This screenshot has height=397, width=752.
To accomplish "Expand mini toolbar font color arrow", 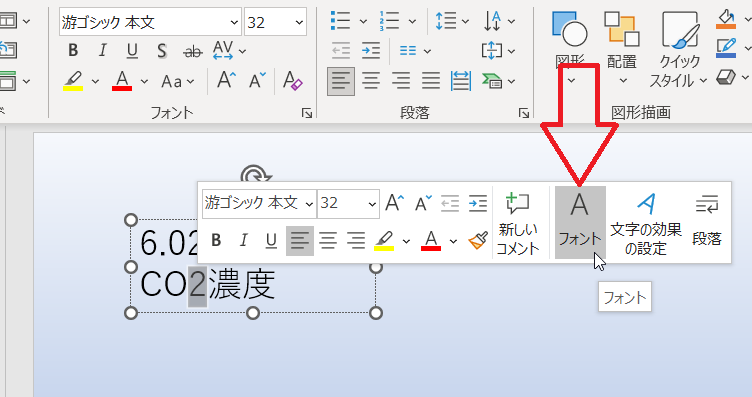I will point(453,241).
